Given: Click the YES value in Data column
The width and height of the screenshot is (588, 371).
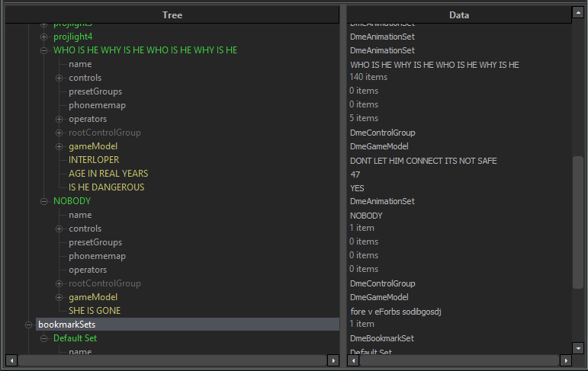Looking at the screenshot, I should tap(357, 188).
